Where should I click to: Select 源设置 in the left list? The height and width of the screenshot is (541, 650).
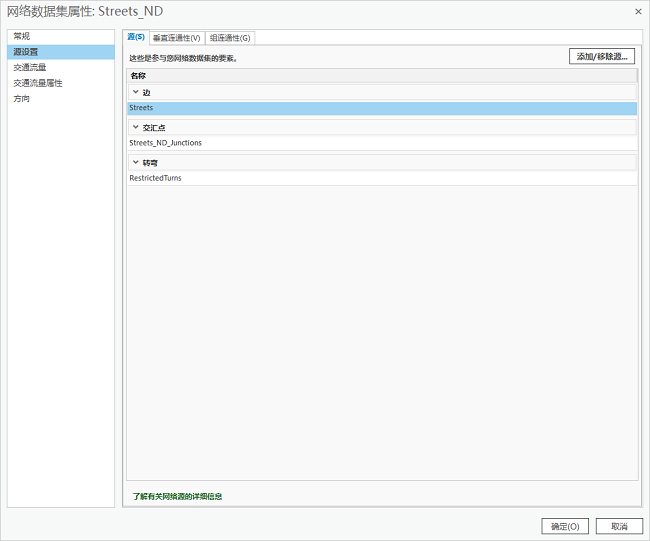(26, 52)
